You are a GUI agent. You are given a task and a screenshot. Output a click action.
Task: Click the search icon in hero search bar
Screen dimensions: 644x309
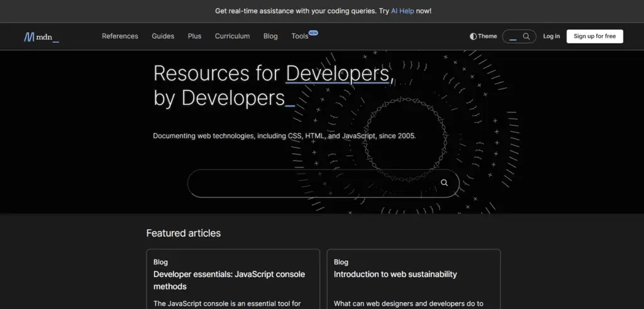pos(444,183)
